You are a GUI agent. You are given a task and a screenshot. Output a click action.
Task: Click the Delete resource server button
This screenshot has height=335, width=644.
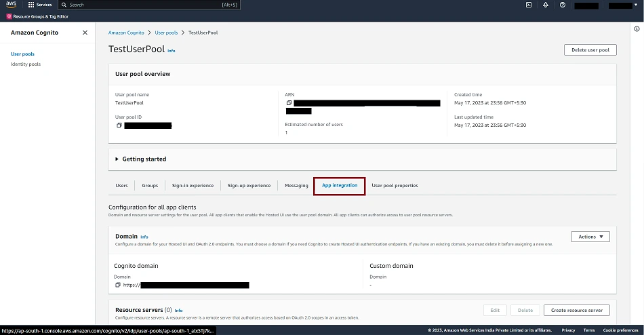pos(525,311)
